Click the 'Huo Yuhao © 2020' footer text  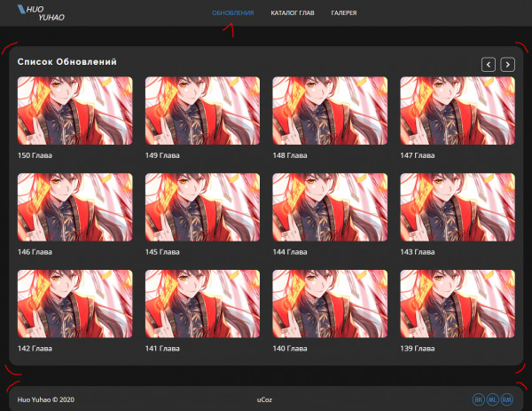click(46, 399)
